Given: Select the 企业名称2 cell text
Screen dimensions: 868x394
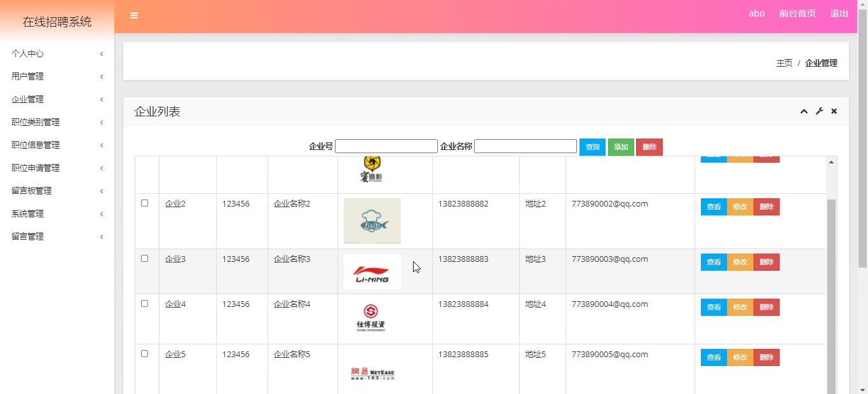Looking at the screenshot, I should [292, 204].
